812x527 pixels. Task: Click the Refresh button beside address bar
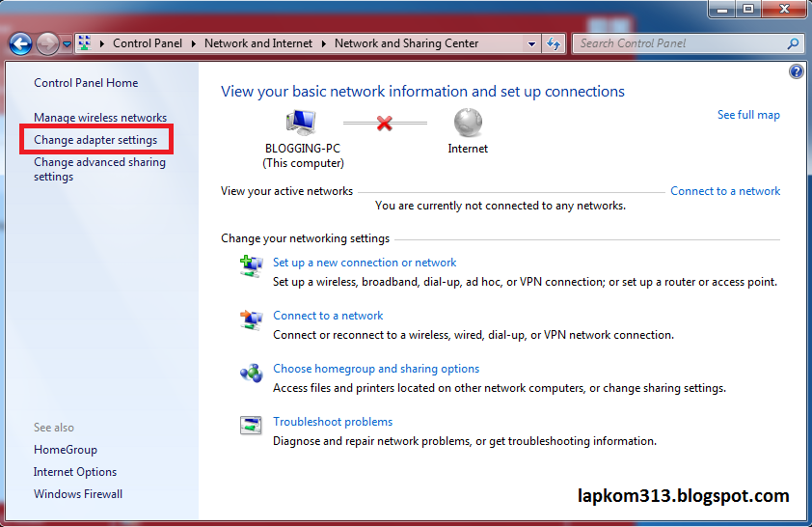pyautogui.click(x=554, y=44)
